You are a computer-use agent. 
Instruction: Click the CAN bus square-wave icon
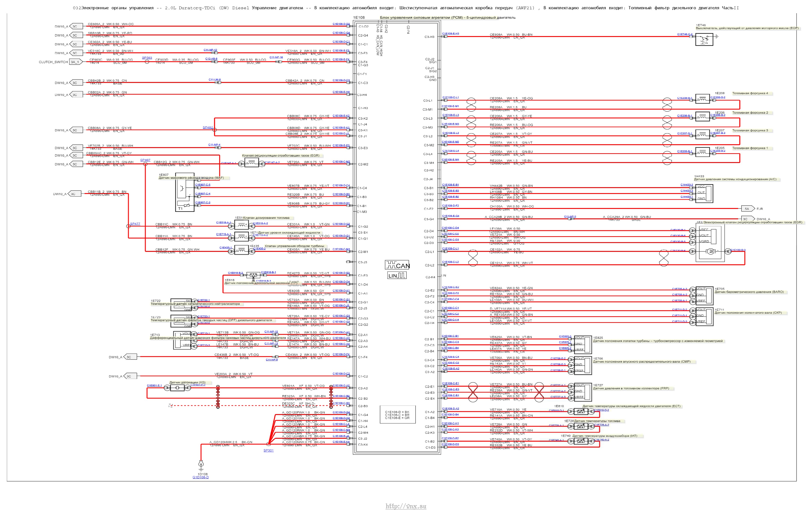pyautogui.click(x=397, y=265)
